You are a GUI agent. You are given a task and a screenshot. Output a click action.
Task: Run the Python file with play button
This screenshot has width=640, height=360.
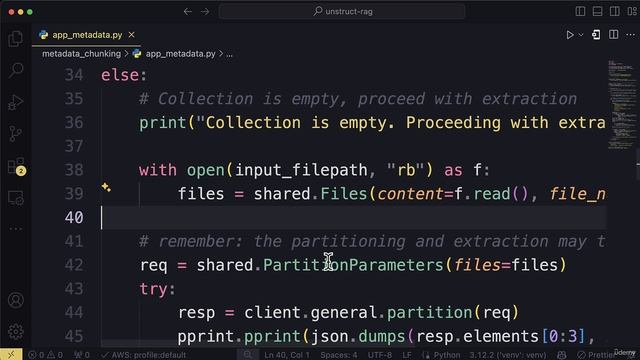point(570,35)
